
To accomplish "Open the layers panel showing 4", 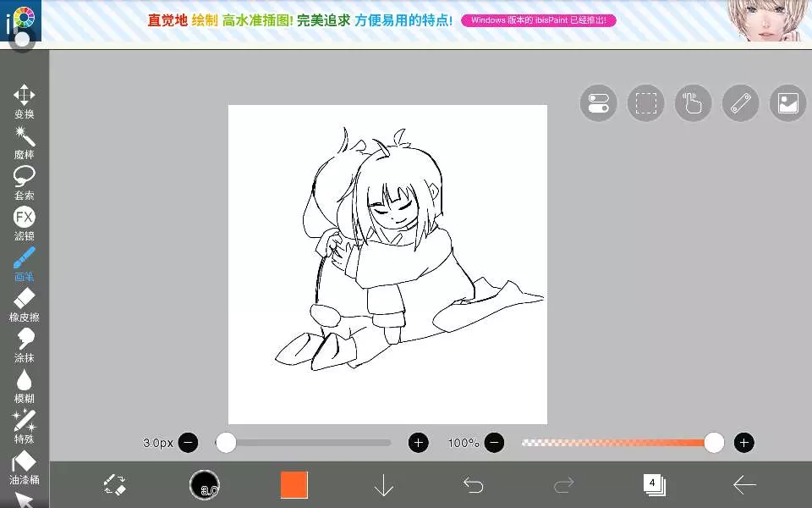I will point(655,485).
